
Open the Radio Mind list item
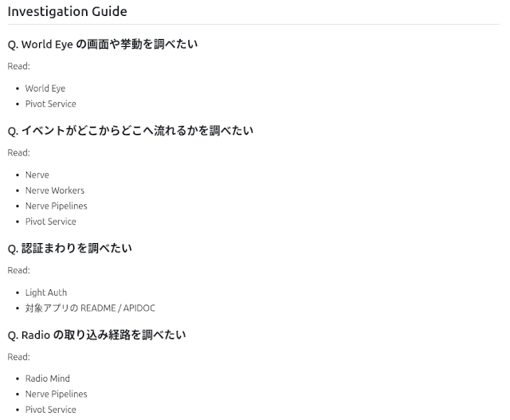pos(47,379)
